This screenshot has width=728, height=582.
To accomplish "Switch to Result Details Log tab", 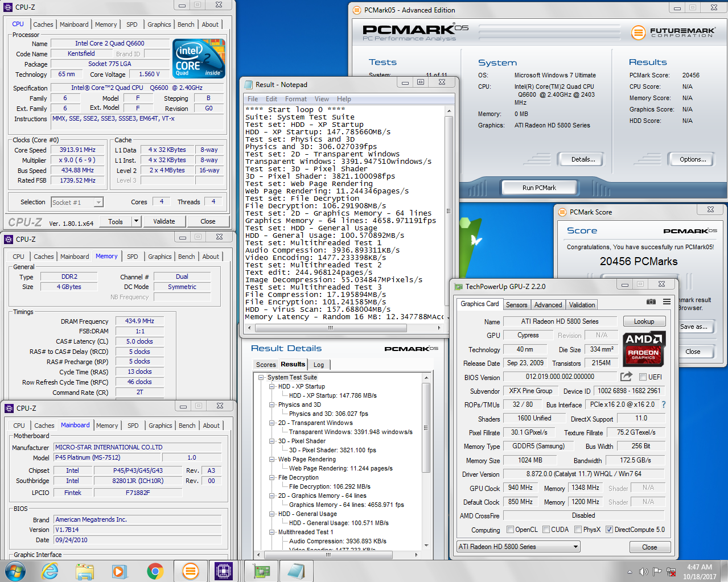I will tap(319, 365).
